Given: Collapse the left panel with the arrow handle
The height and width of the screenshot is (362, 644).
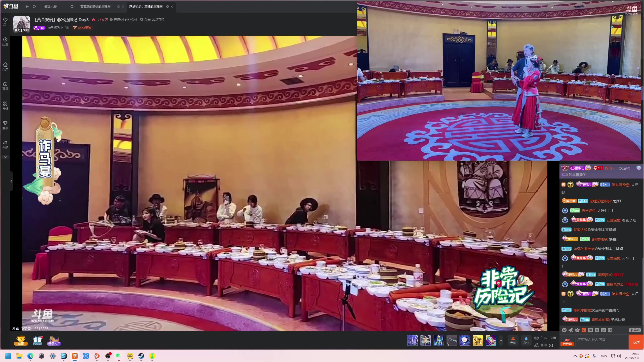Looking at the screenshot, I should 11,181.
